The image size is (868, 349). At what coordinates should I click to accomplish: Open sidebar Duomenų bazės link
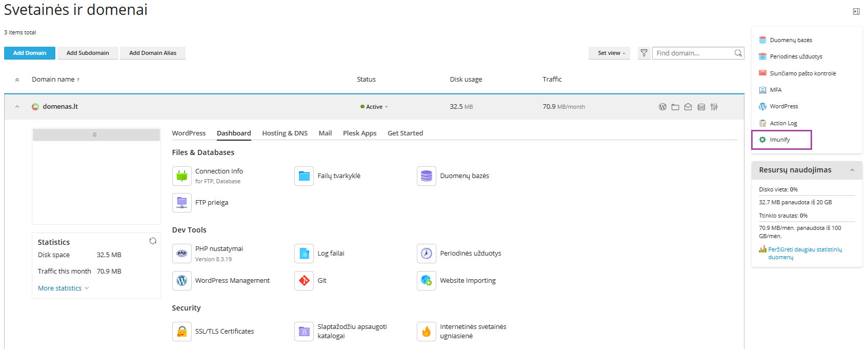coord(791,40)
